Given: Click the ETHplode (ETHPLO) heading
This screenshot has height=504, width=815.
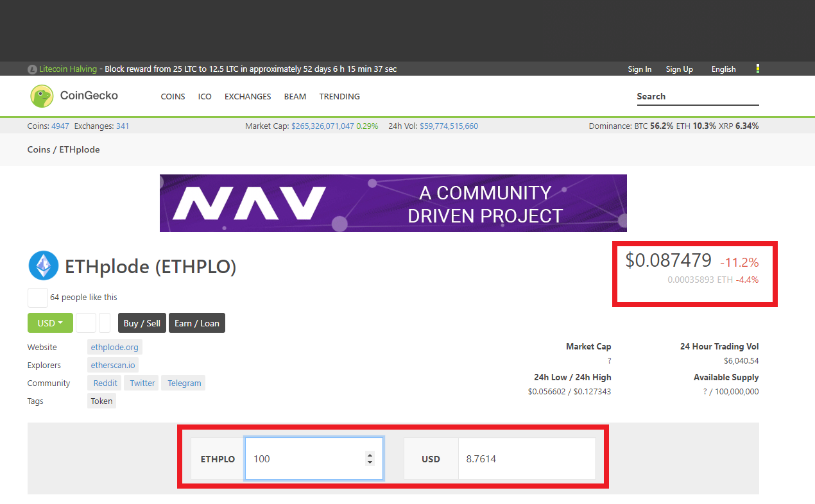Looking at the screenshot, I should tap(151, 266).
